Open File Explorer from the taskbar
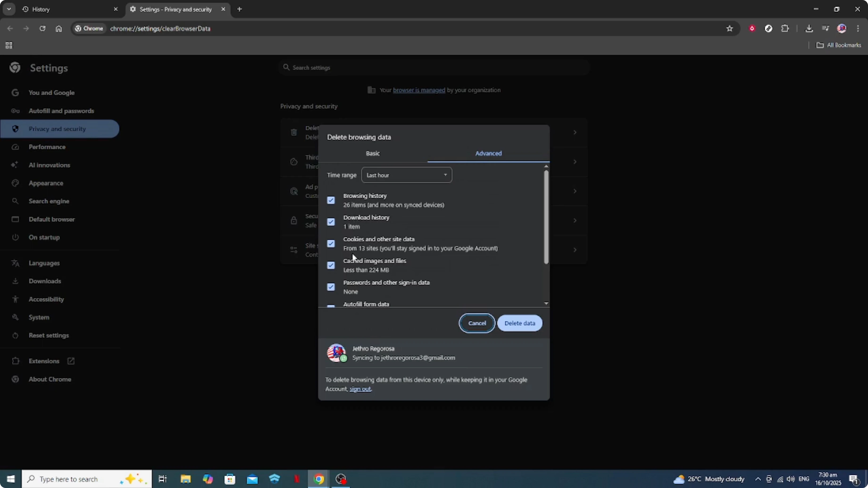This screenshot has width=868, height=488. 185,479
